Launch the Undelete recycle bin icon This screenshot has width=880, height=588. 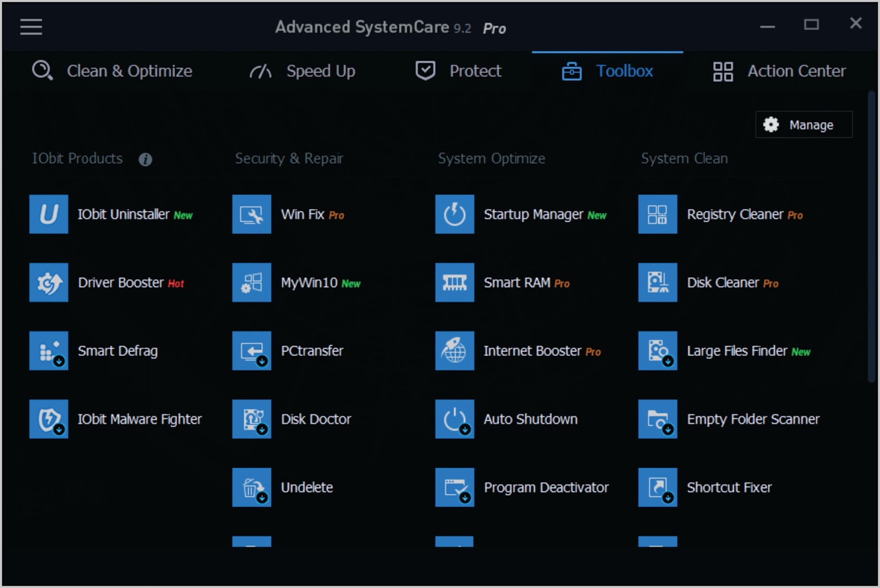click(x=251, y=487)
